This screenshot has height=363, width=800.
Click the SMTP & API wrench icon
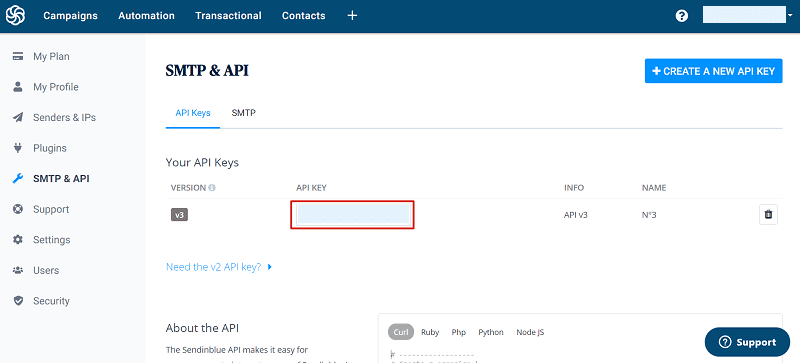click(x=18, y=179)
